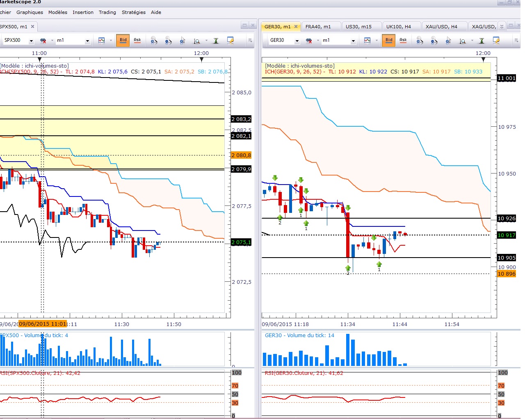Select the cursor zoom tool in SPX500 toolbar
The image size is (525, 420).
pyautogui.click(x=183, y=40)
